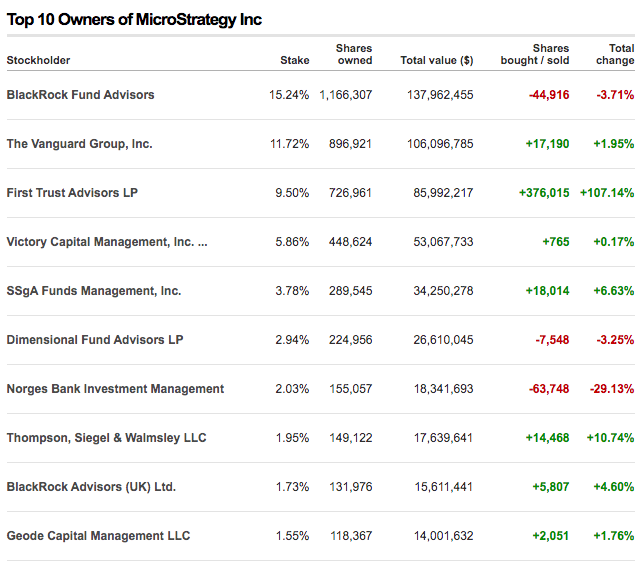Click the +765 shares bought value
The image size is (644, 567).
[556, 242]
